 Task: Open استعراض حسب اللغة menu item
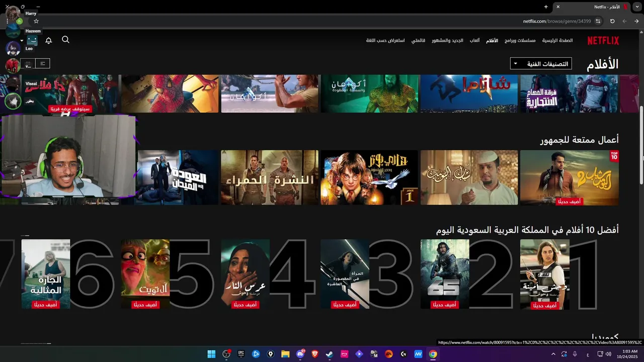tap(386, 40)
